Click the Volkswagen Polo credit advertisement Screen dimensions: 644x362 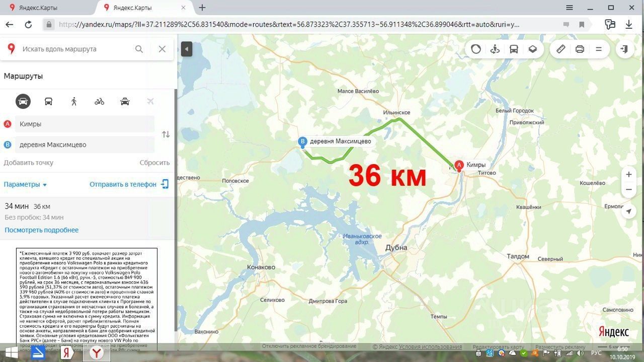(87, 299)
